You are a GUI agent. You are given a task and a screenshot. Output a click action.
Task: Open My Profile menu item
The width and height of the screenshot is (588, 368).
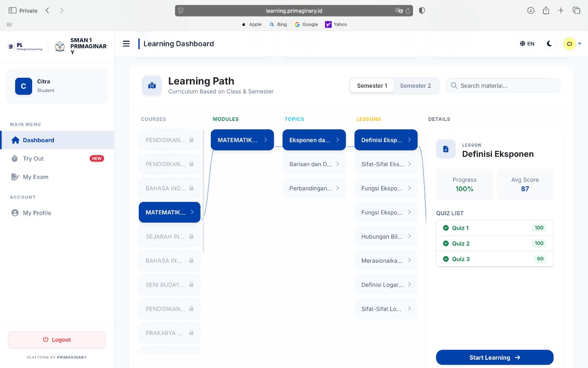[57, 213]
